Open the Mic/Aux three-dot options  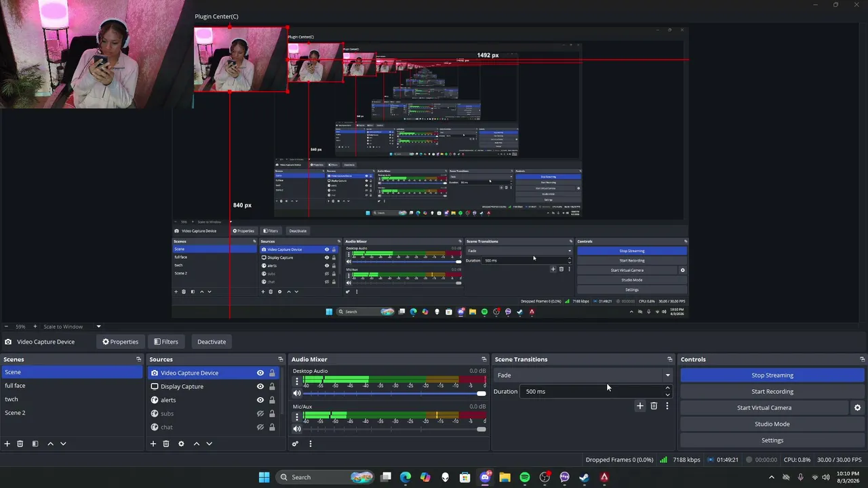(x=297, y=416)
